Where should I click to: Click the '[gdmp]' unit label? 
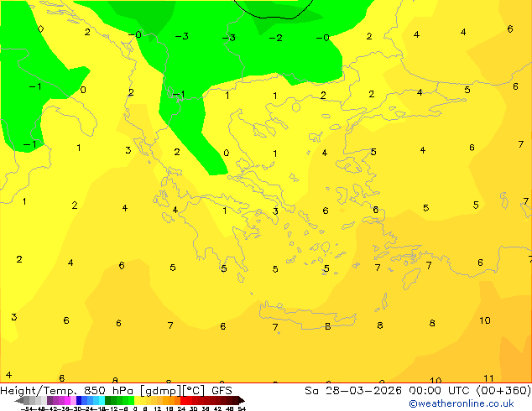point(161,391)
